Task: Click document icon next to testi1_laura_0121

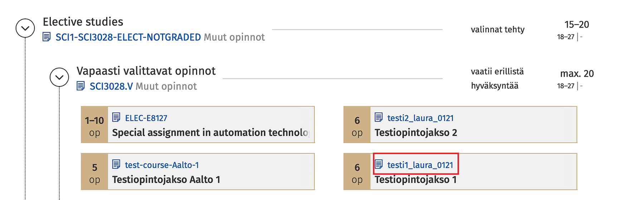Action: (x=379, y=165)
